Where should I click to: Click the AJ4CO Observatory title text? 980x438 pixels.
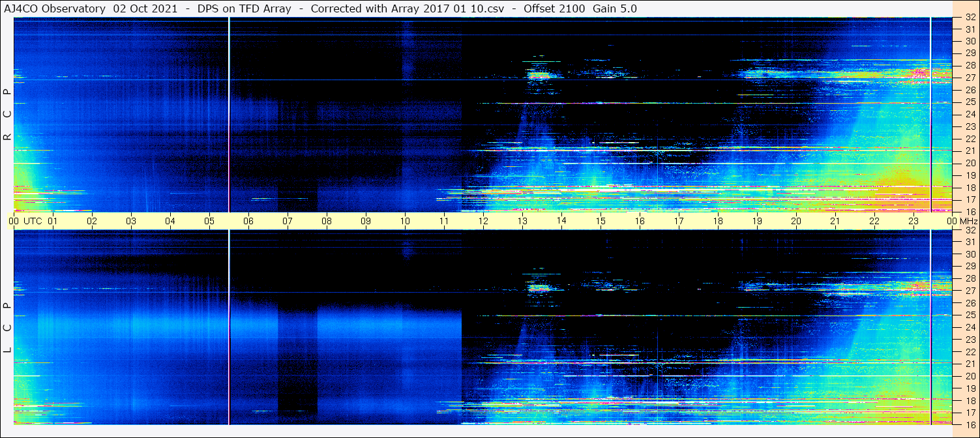pyautogui.click(x=55, y=8)
